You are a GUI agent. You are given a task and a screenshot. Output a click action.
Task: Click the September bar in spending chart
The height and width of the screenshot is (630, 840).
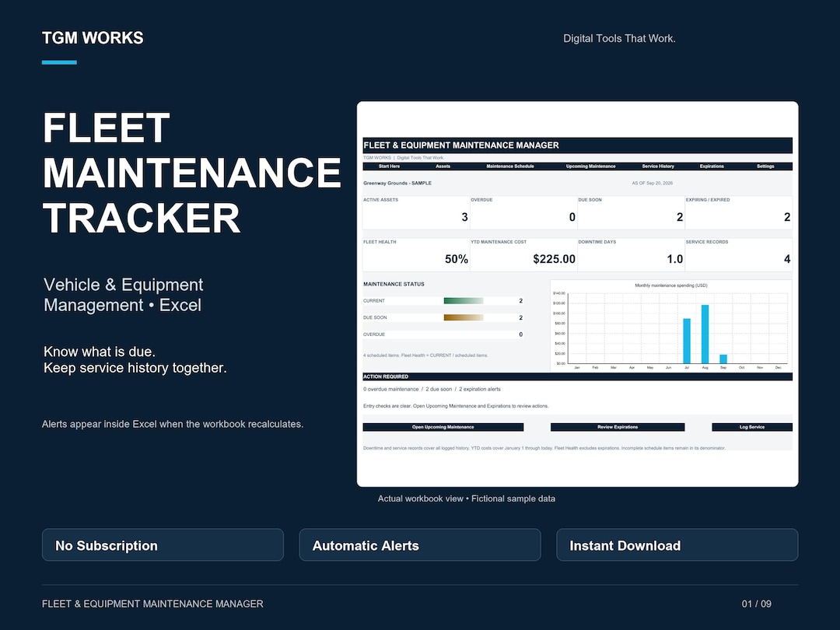click(x=723, y=359)
